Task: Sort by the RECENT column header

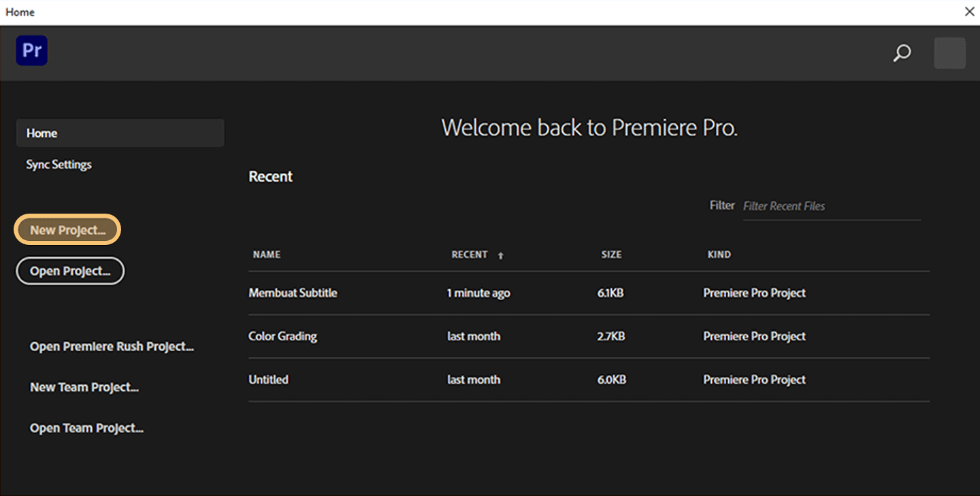Action: pos(470,254)
